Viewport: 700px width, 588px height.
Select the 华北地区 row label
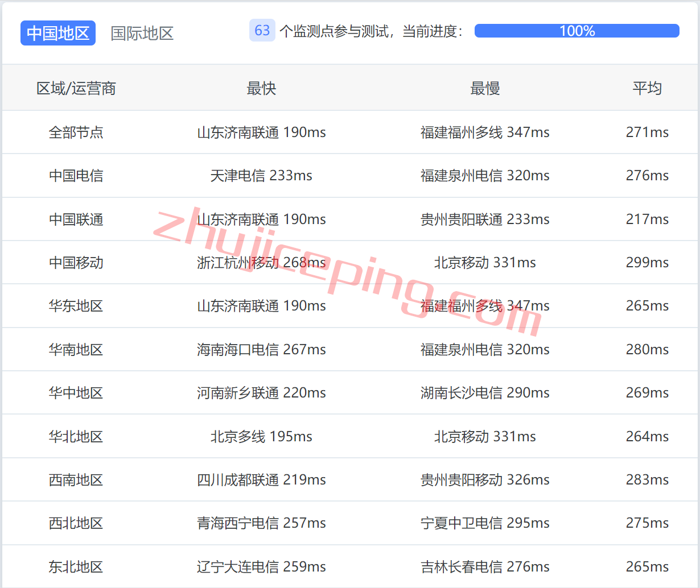click(x=76, y=437)
